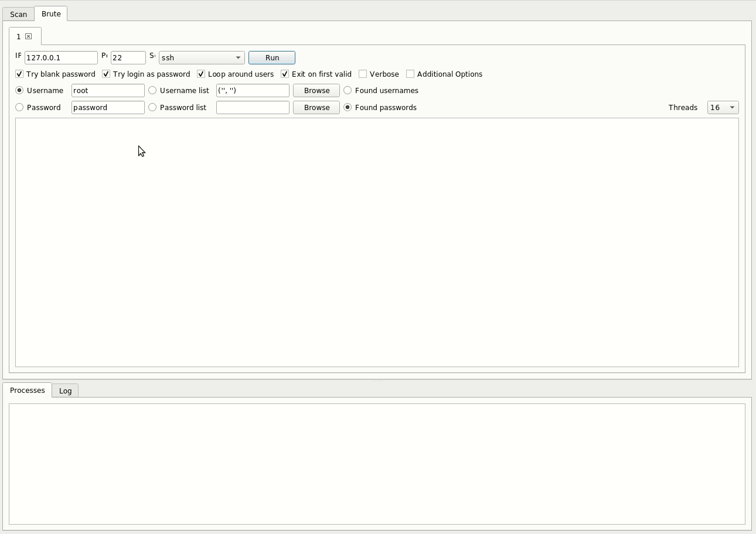Uncheck Try login as password

(x=106, y=74)
